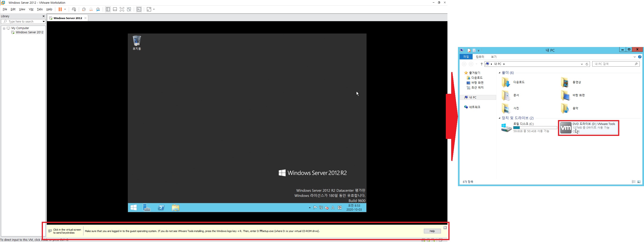Open the 컴퓨터 ribbon tab

[x=480, y=57]
